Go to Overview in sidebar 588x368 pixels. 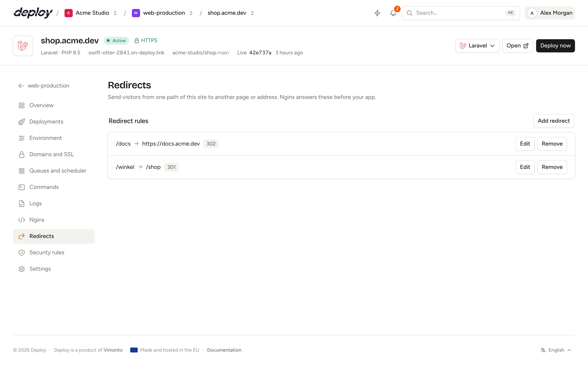(54, 105)
